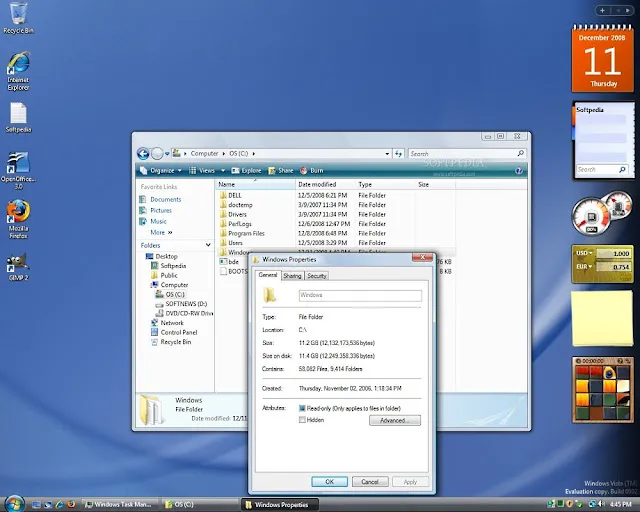Click the Show Desktop quick launch icon
The image size is (640, 512).
pos(36,505)
